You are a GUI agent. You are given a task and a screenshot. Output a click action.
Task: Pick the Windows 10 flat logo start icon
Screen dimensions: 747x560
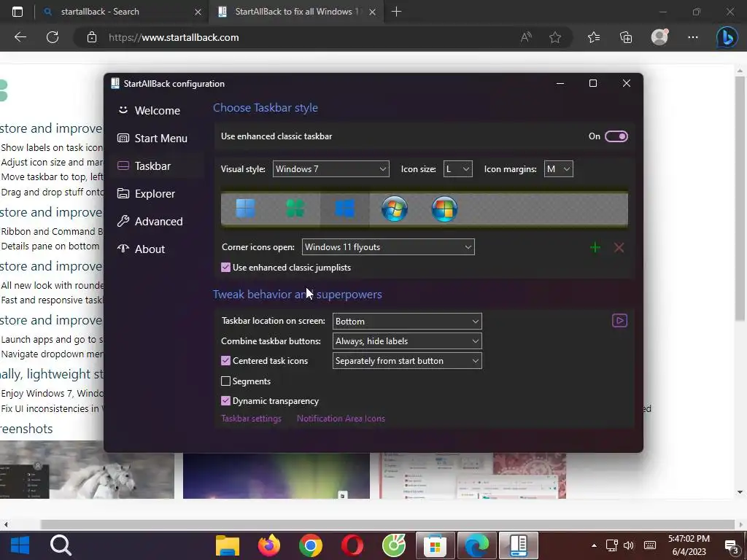coord(344,209)
